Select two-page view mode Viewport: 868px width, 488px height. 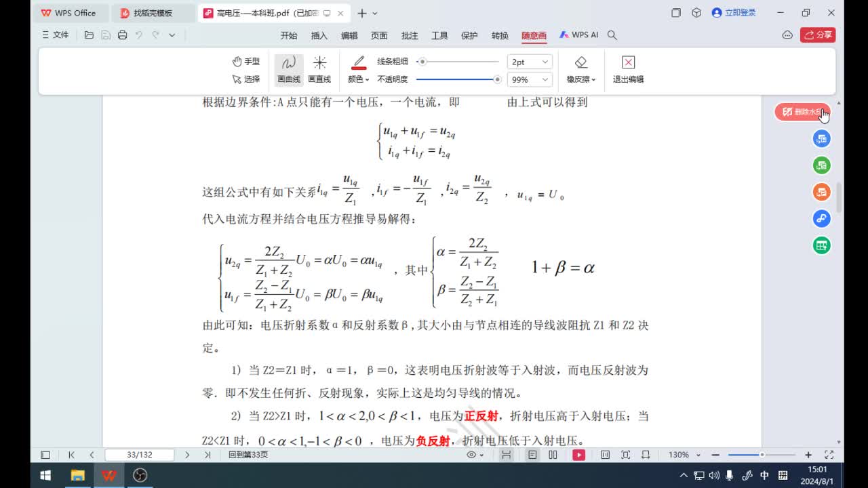click(553, 455)
